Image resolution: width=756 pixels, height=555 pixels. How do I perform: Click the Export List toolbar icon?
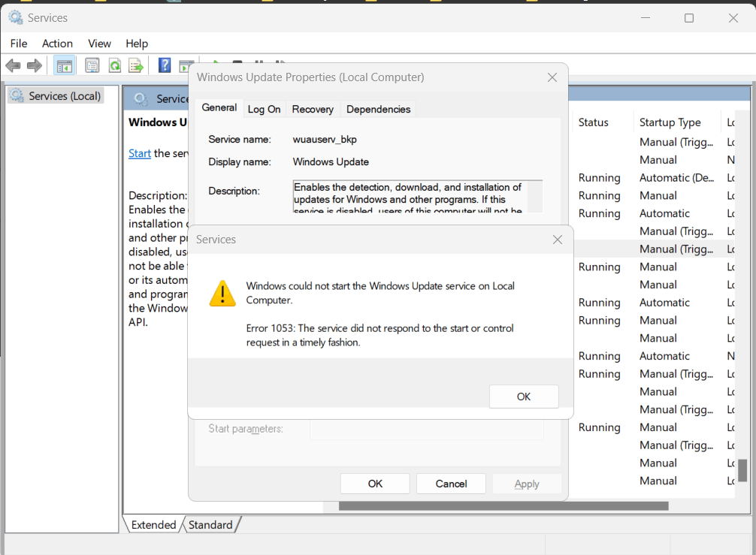(137, 65)
